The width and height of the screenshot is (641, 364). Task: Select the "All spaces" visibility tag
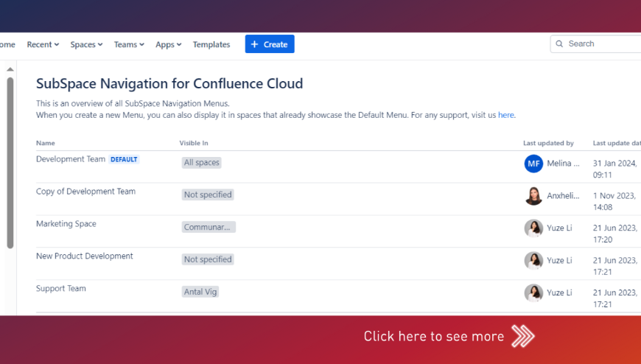(202, 163)
